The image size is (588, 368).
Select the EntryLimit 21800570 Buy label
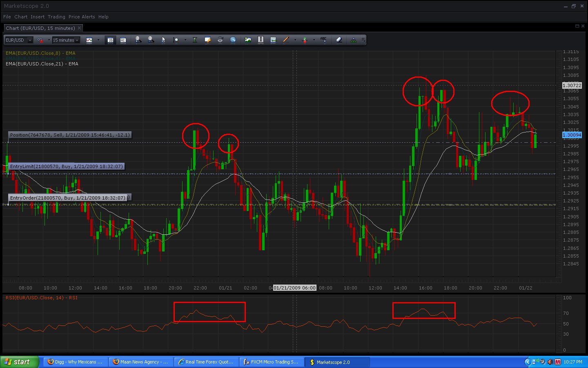(x=66, y=166)
